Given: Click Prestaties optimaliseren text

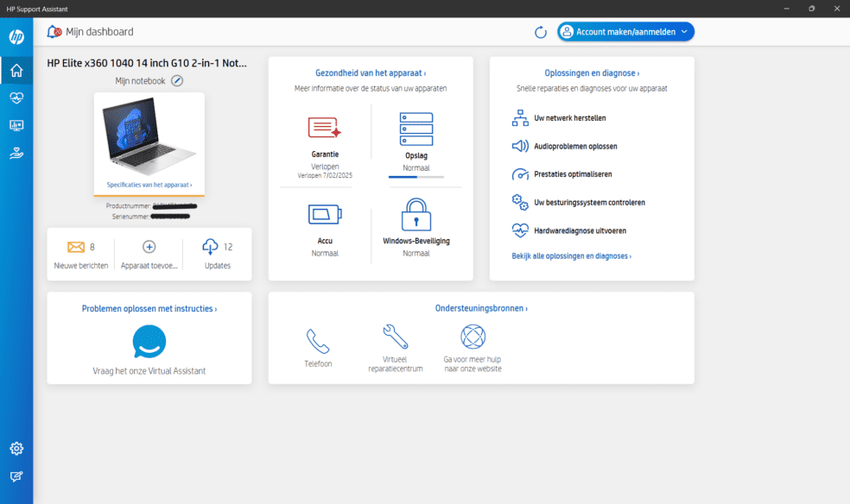Looking at the screenshot, I should pyautogui.click(x=573, y=174).
